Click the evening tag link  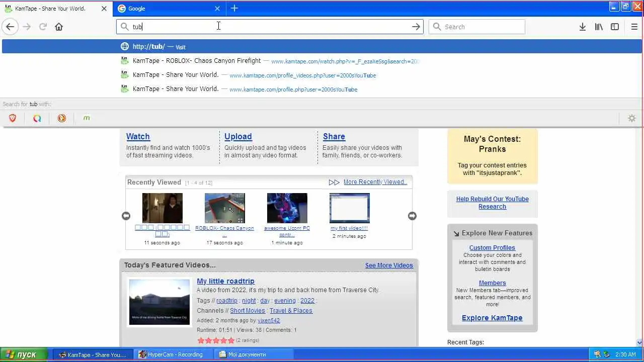285,301
